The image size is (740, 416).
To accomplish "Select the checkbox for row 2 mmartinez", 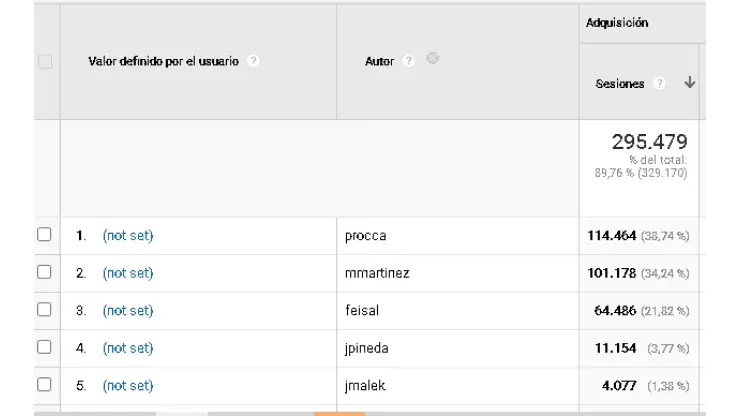I will pyautogui.click(x=44, y=272).
